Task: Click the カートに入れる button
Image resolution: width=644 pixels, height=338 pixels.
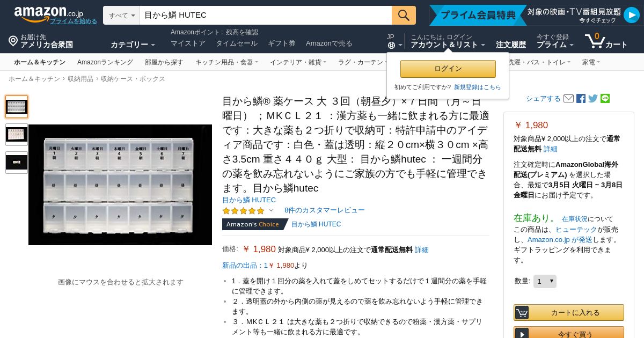Action: (x=569, y=313)
